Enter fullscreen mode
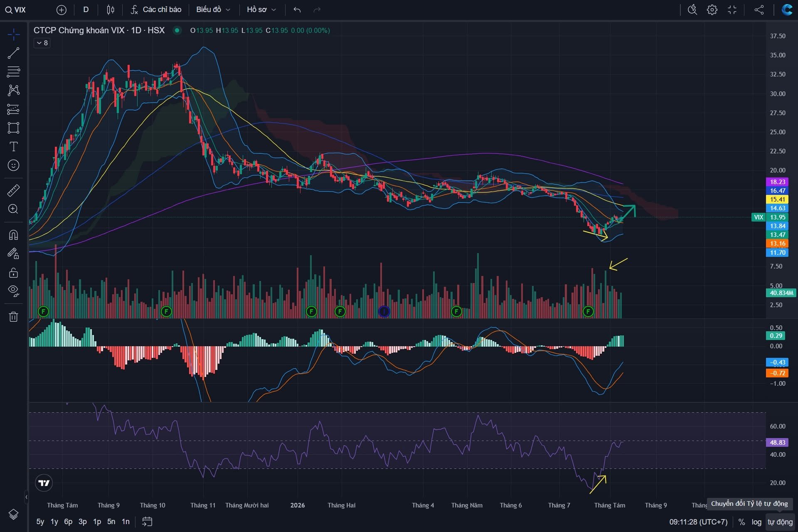The image size is (798, 532). 732,10
